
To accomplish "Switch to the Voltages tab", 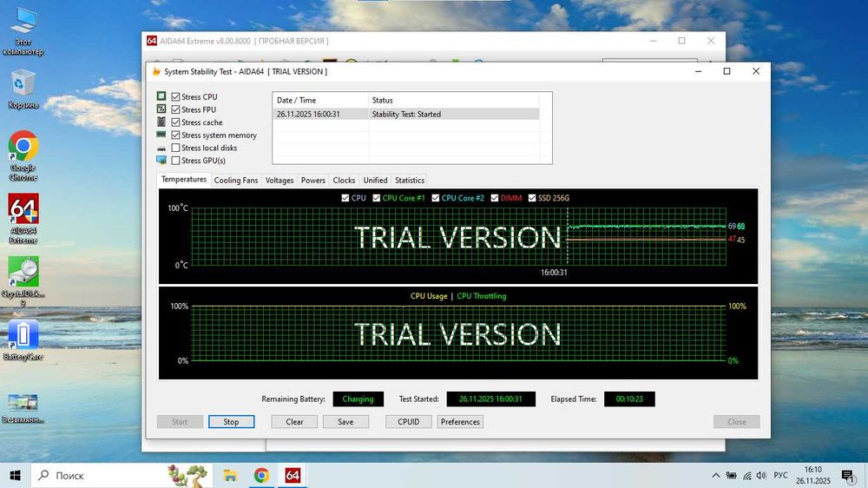I will [279, 180].
